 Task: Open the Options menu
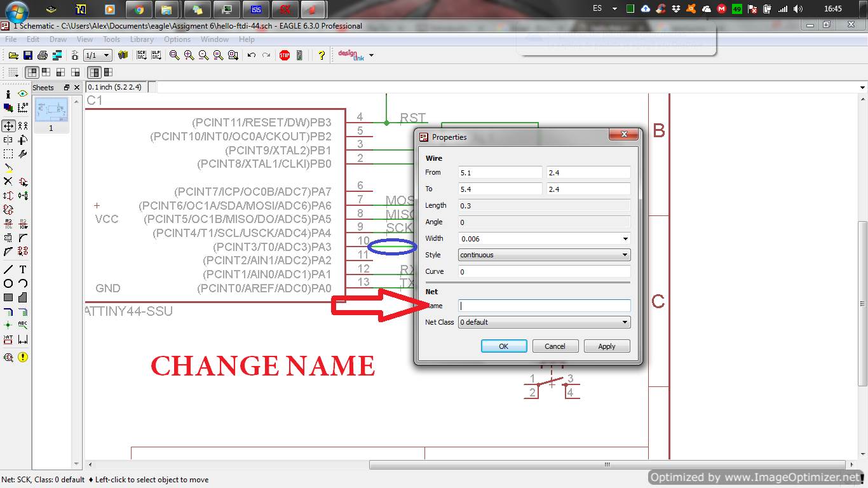[x=177, y=39]
